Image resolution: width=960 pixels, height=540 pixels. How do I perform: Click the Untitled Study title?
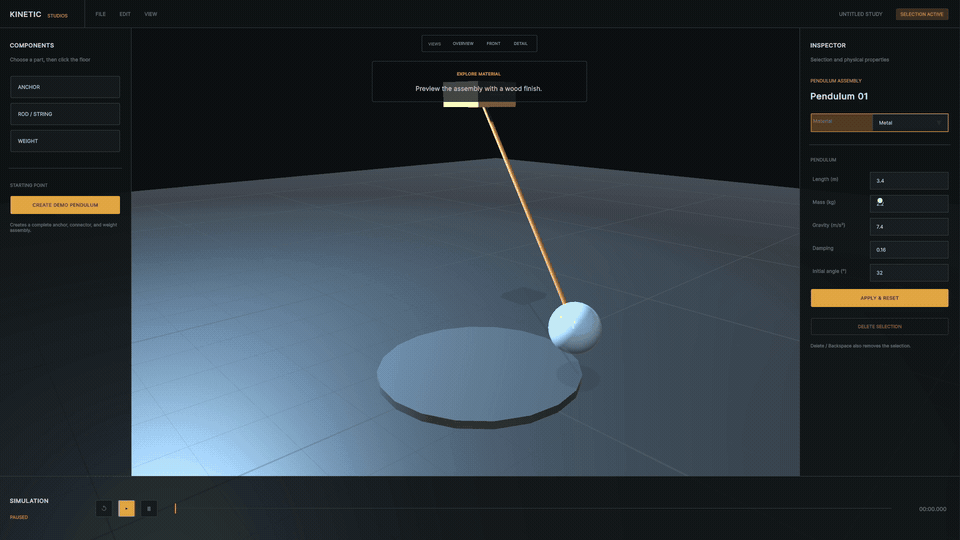[x=860, y=14]
